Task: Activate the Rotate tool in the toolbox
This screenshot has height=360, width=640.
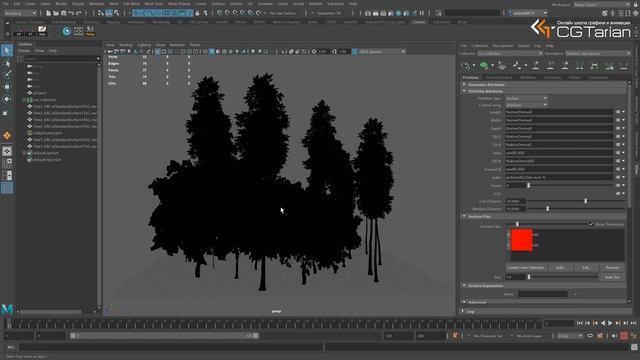Action: click(x=7, y=99)
